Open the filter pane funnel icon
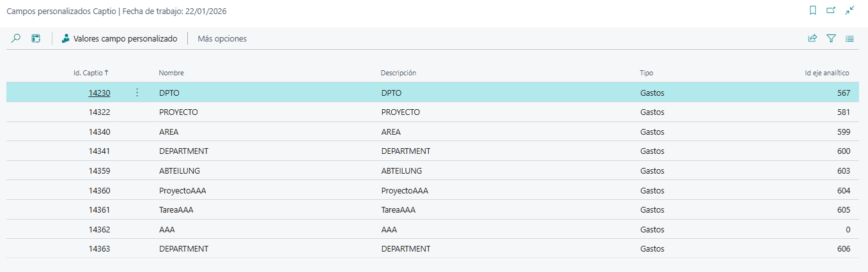Image resolution: width=868 pixels, height=272 pixels. point(831,38)
